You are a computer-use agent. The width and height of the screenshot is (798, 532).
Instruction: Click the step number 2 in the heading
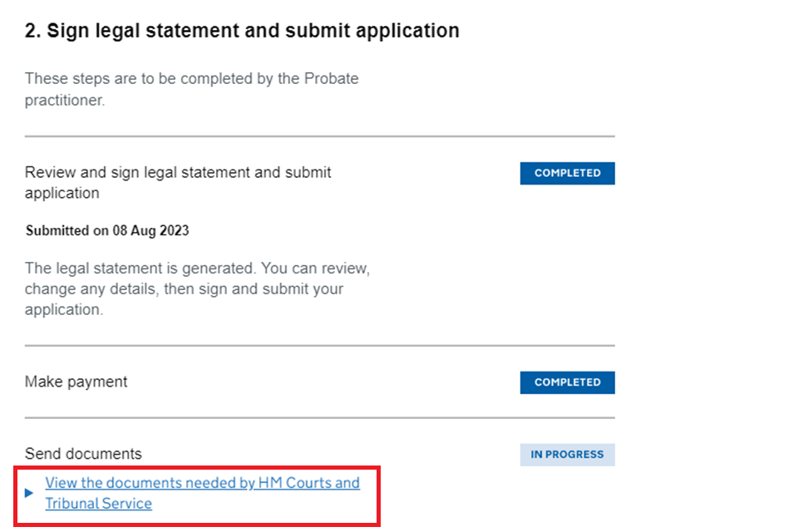click(x=31, y=31)
